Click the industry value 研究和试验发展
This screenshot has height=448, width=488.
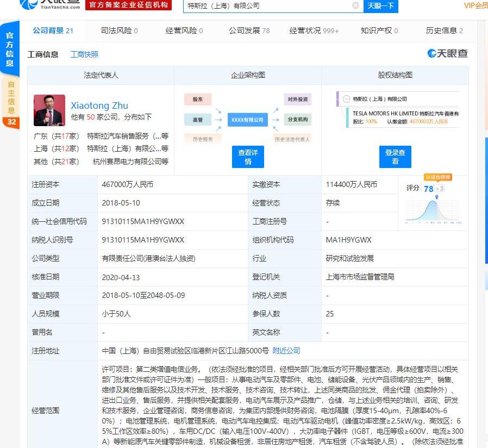pos(350,258)
